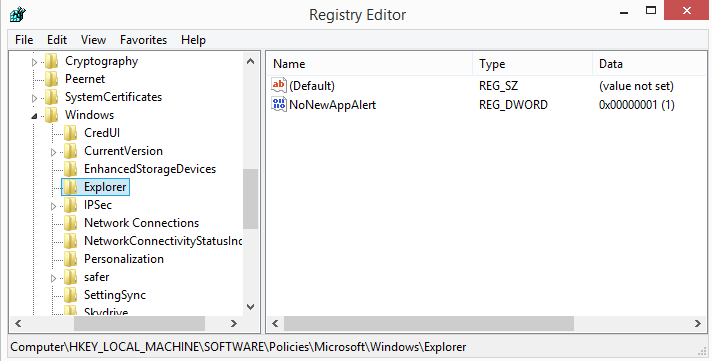712x361 pixels.
Task: Expand the SystemCertificates key
Action: (x=35, y=98)
